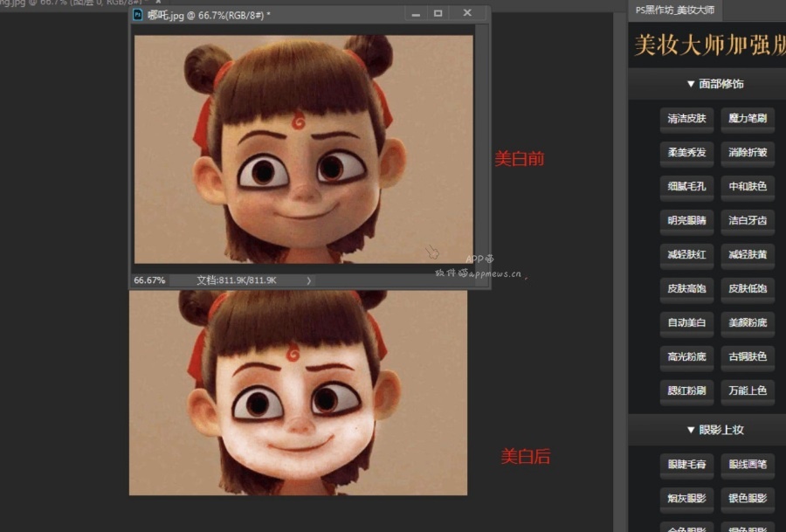This screenshot has height=532, width=786.
Task: Click the 洁白牙齿 teeth whitening button
Action: [x=748, y=221]
